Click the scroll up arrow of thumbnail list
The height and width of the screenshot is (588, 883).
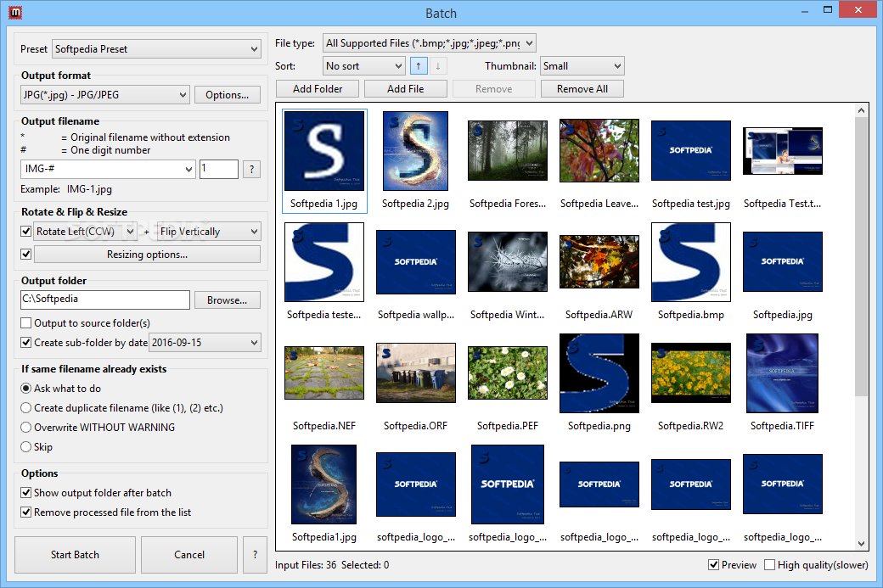(861, 110)
